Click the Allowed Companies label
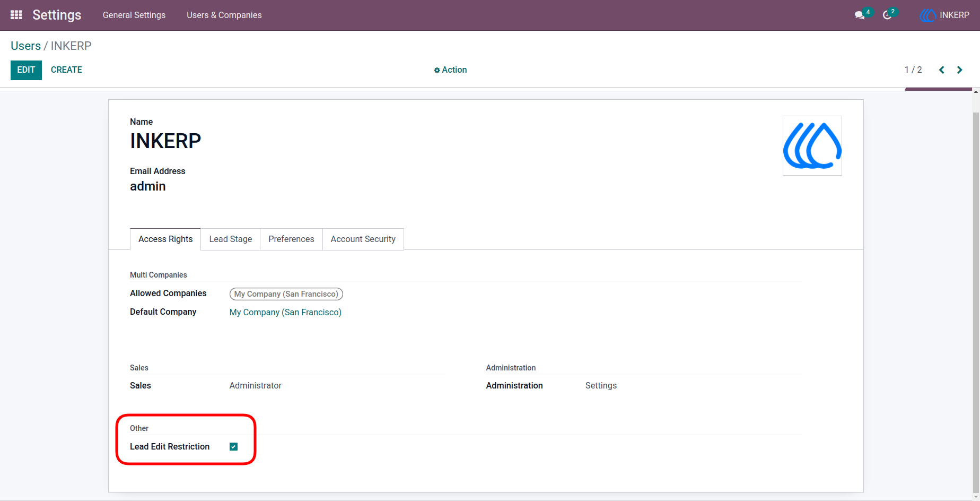The height and width of the screenshot is (501, 980). point(168,293)
